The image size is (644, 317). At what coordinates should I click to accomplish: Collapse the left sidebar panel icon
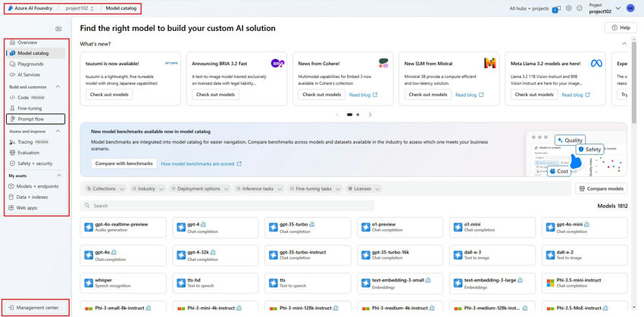click(58, 29)
